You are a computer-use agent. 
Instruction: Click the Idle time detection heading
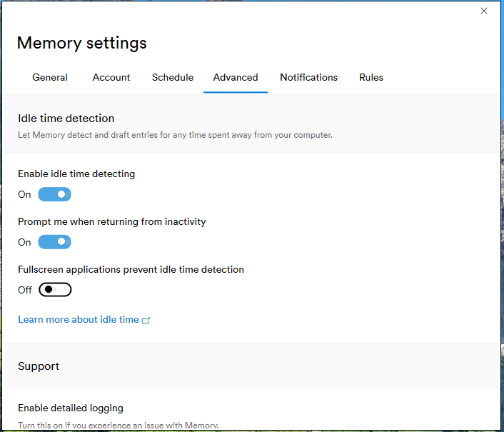(x=66, y=119)
